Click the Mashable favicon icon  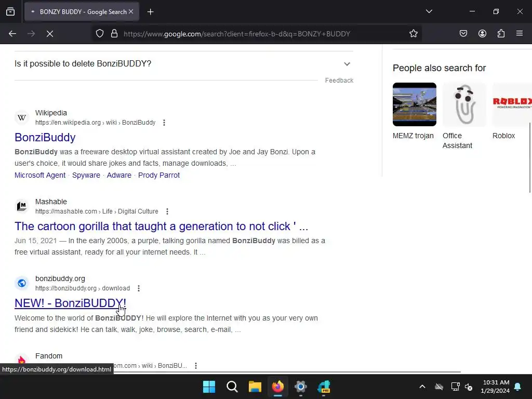(x=22, y=206)
